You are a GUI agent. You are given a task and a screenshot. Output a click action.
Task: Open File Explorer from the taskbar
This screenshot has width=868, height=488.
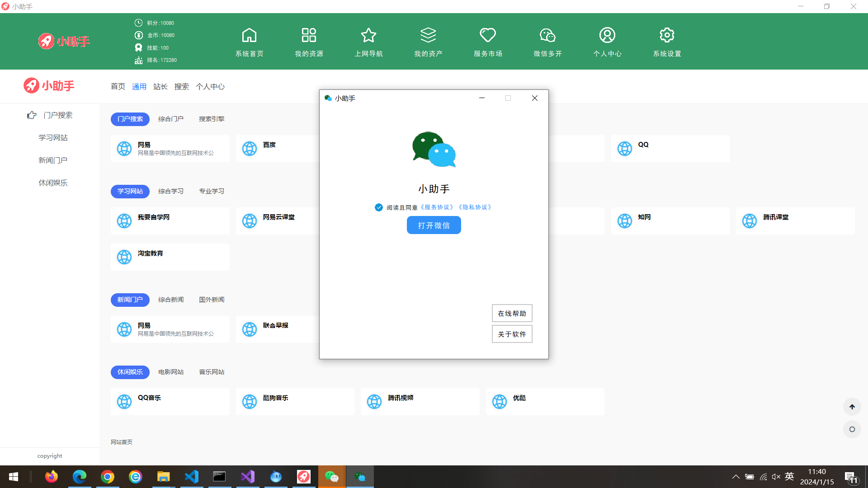(x=163, y=477)
